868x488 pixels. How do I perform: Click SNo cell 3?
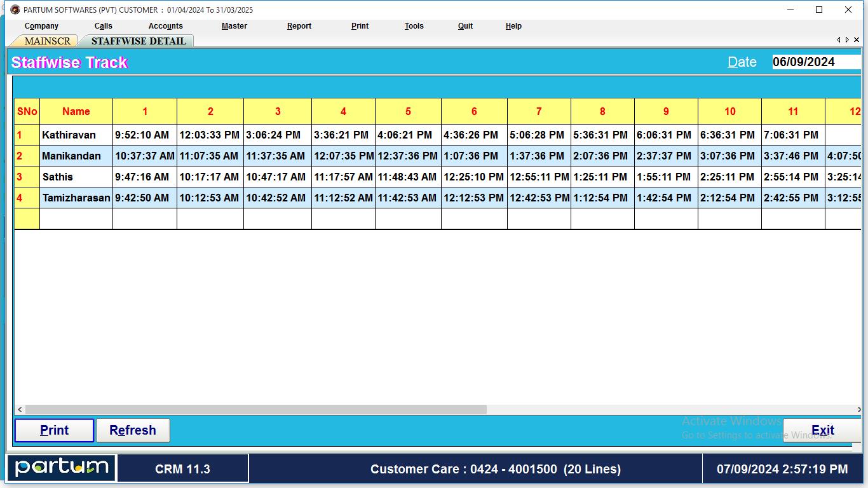[x=27, y=177]
